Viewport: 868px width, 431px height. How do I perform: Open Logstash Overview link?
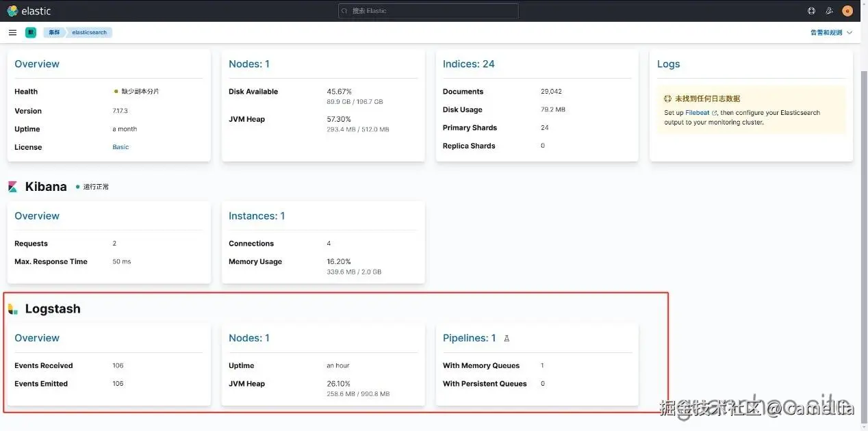[37, 338]
